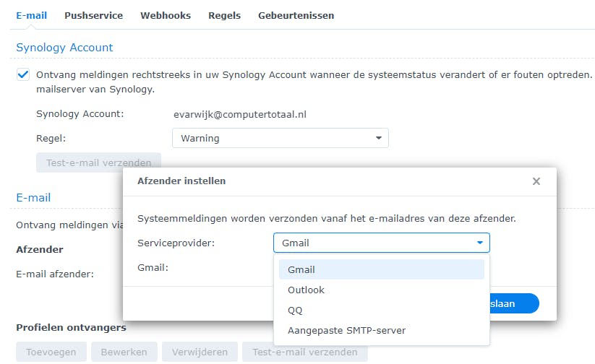
Task: Uncheck the Synology Account notifications checkbox
Action: pyautogui.click(x=24, y=74)
